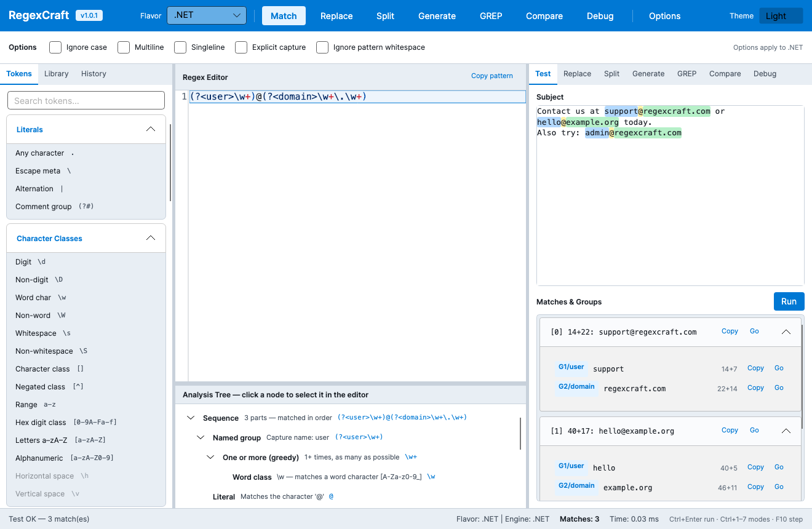Click the v1.0.1 version badge
This screenshot has width=812, height=529.
(x=89, y=15)
